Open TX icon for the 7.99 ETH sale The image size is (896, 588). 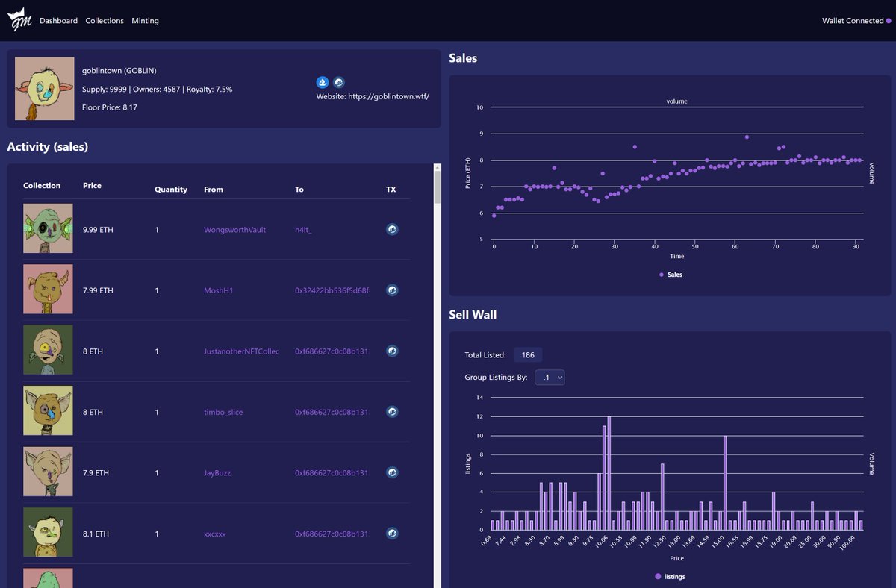(392, 290)
